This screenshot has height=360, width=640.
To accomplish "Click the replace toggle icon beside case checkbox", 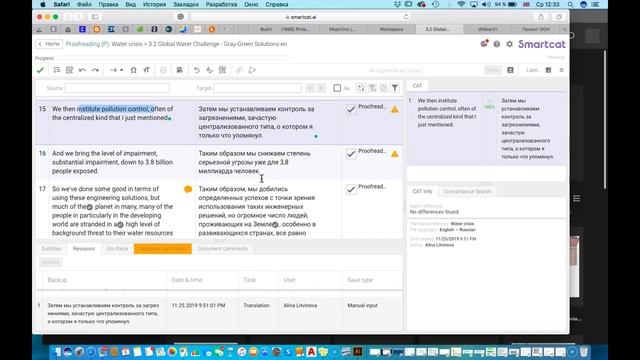I will [361, 88].
